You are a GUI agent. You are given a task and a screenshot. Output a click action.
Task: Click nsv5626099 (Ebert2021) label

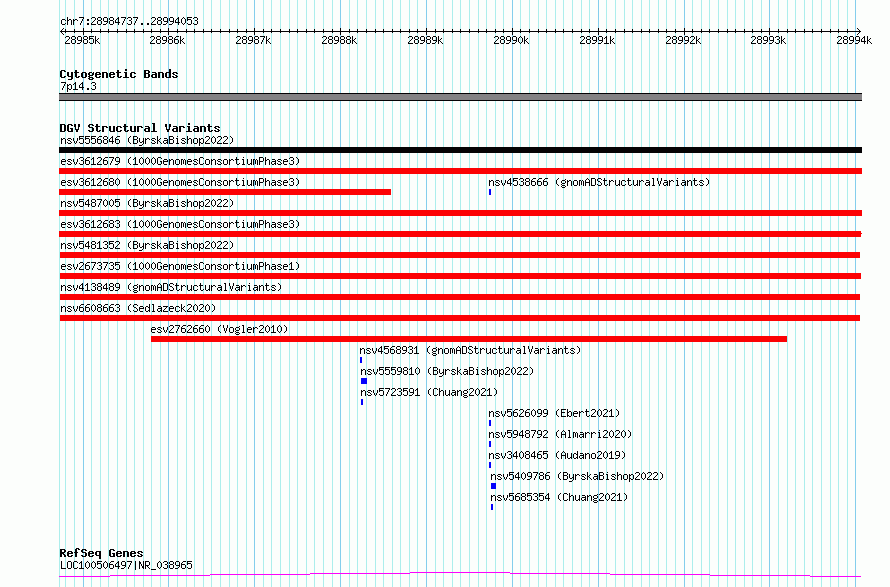click(x=554, y=413)
